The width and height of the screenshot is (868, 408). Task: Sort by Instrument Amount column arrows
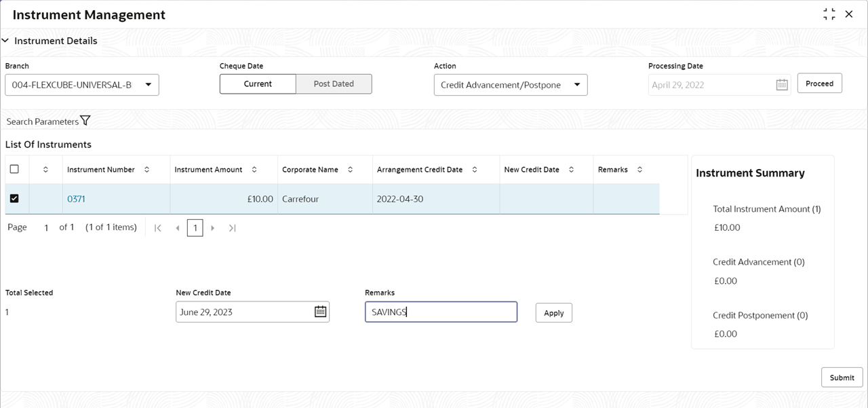254,170
